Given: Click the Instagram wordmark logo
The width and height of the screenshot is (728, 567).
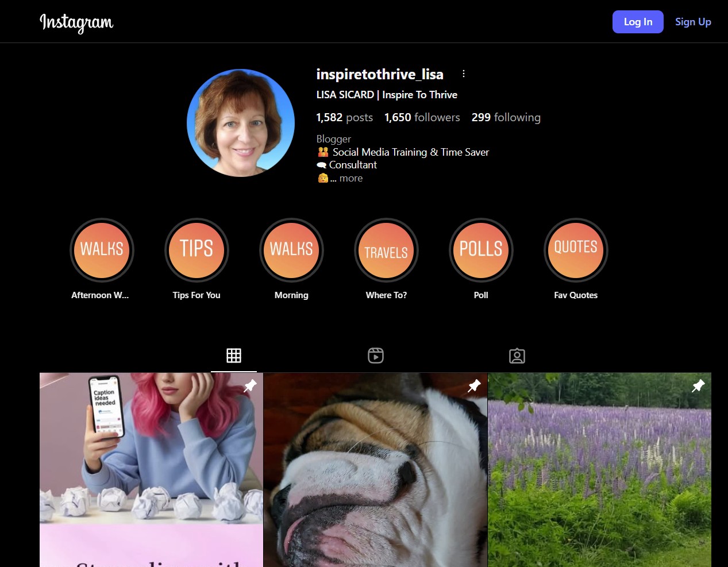Looking at the screenshot, I should (x=76, y=23).
